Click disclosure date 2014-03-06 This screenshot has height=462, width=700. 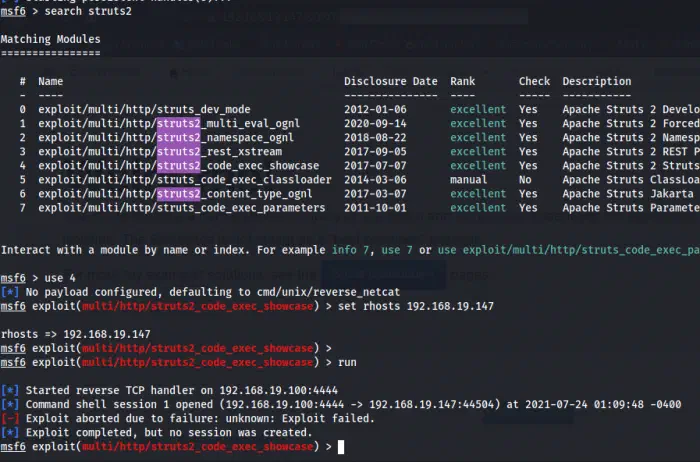pos(375,179)
